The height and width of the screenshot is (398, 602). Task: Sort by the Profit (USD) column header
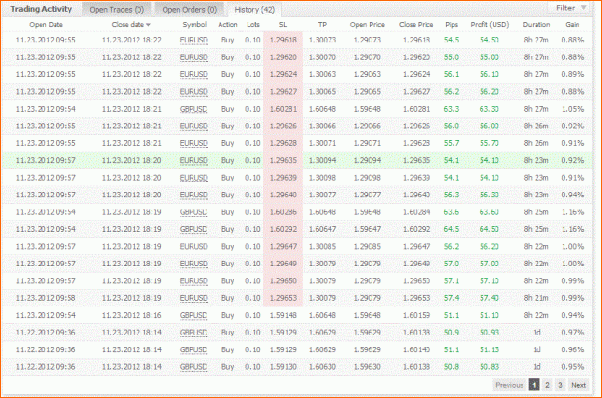490,25
